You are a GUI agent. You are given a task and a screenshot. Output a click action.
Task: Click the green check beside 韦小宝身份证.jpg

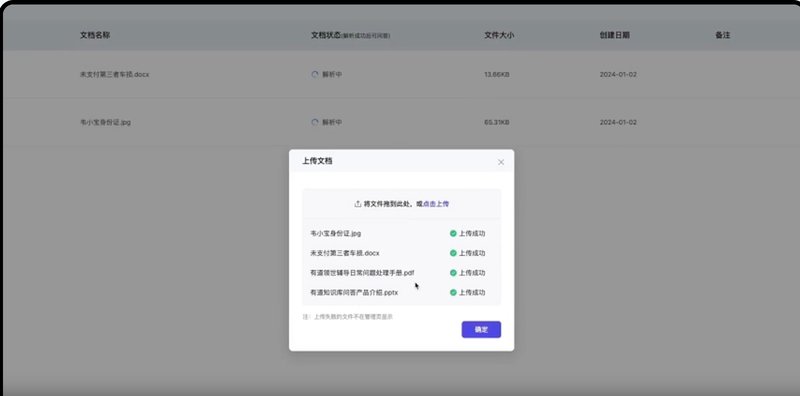(453, 233)
